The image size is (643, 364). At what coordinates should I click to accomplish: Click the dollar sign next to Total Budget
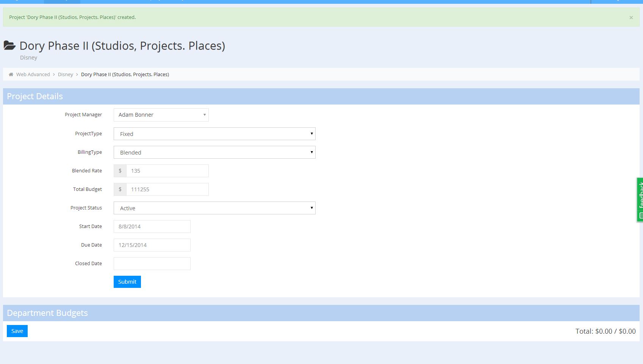click(x=120, y=189)
